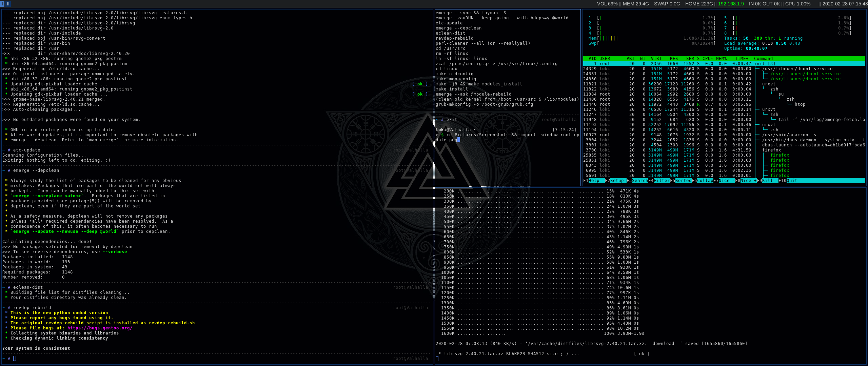Click F4 Filter in htop
The height and width of the screenshot is (366, 868).
point(659,181)
